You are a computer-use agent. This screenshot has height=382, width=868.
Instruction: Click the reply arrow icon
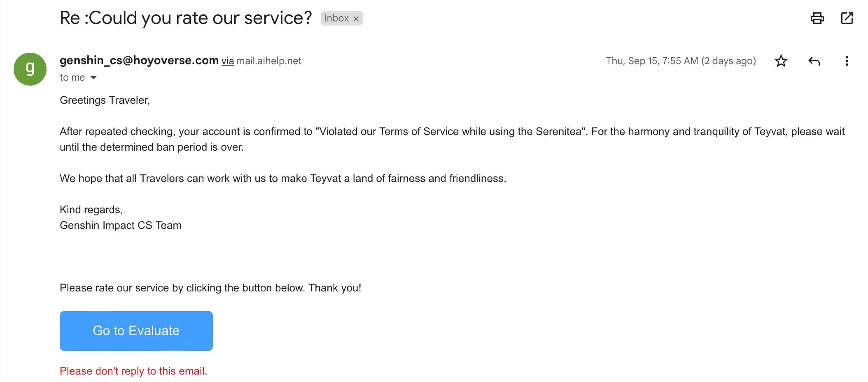pos(814,61)
